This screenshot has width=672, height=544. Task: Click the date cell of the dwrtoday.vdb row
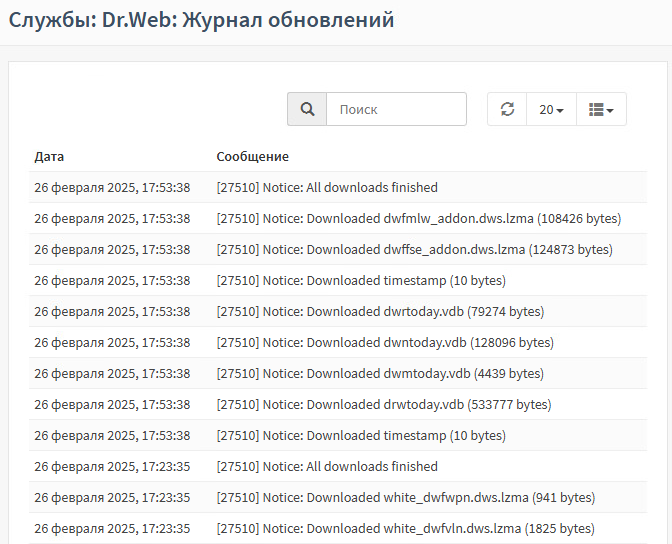click(x=112, y=312)
